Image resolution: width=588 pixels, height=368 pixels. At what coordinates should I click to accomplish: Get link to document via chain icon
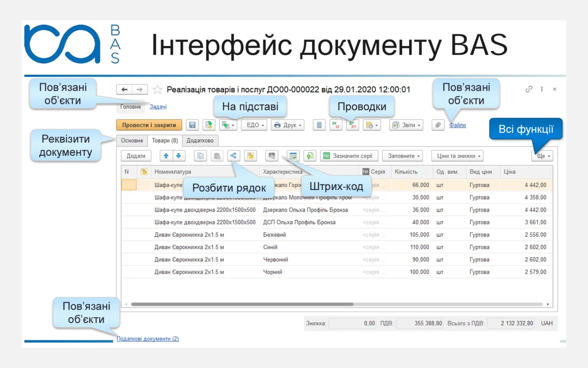[x=529, y=89]
